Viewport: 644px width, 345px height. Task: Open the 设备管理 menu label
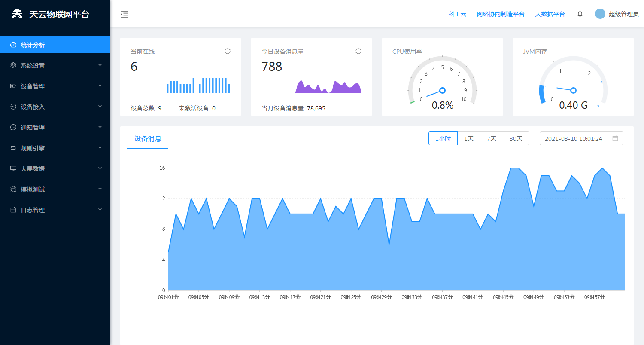pyautogui.click(x=33, y=86)
